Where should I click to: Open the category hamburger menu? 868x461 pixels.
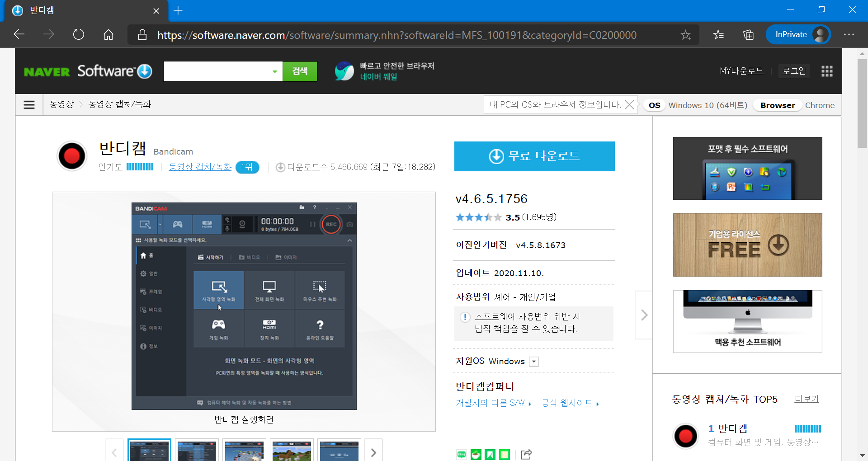click(x=29, y=105)
